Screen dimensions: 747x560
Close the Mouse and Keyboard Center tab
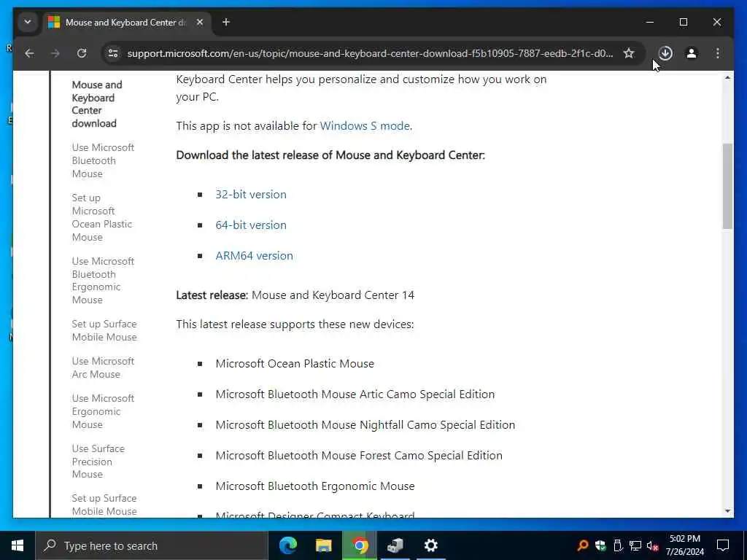[200, 23]
